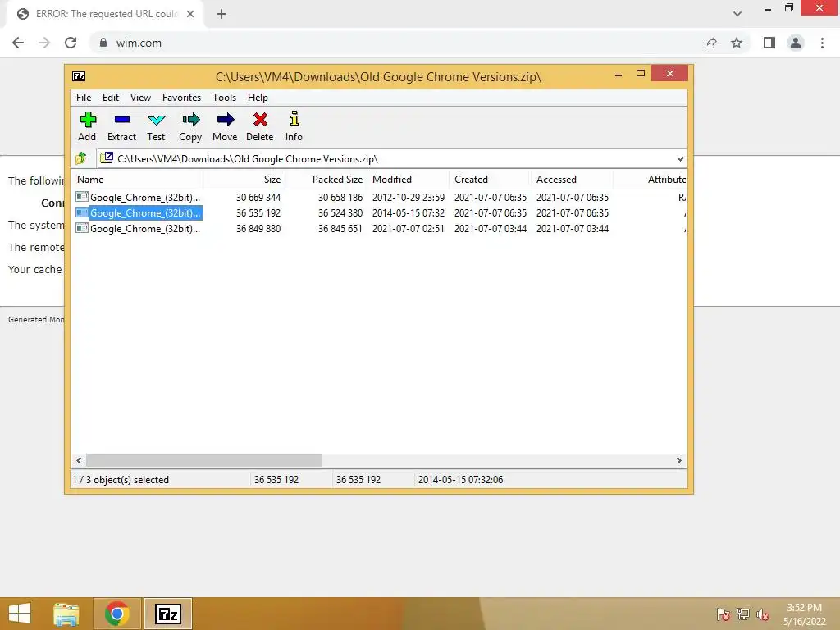Screen dimensions: 840x630
Task: Close the ERROR tab in Chrome
Action: [x=190, y=14]
